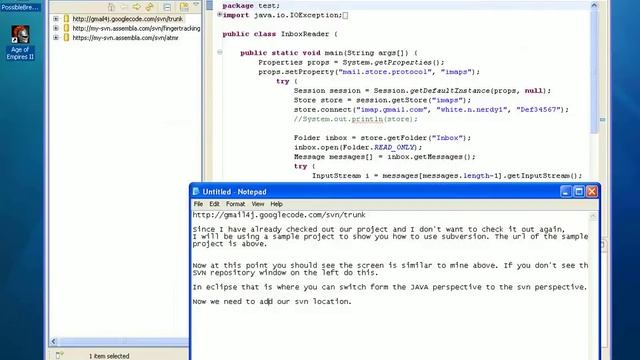
Task: Click the code editor scrollbar up arrow
Action: [594, 5]
